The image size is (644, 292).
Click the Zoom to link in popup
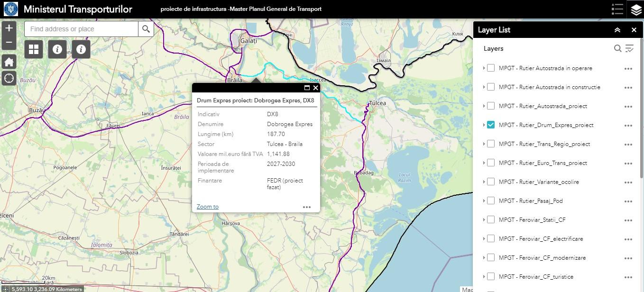(x=208, y=207)
